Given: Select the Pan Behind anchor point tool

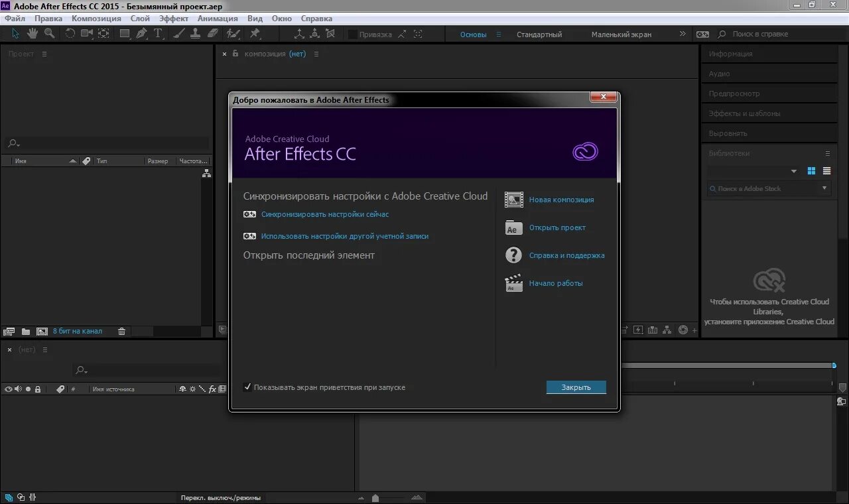Looking at the screenshot, I should tap(104, 34).
